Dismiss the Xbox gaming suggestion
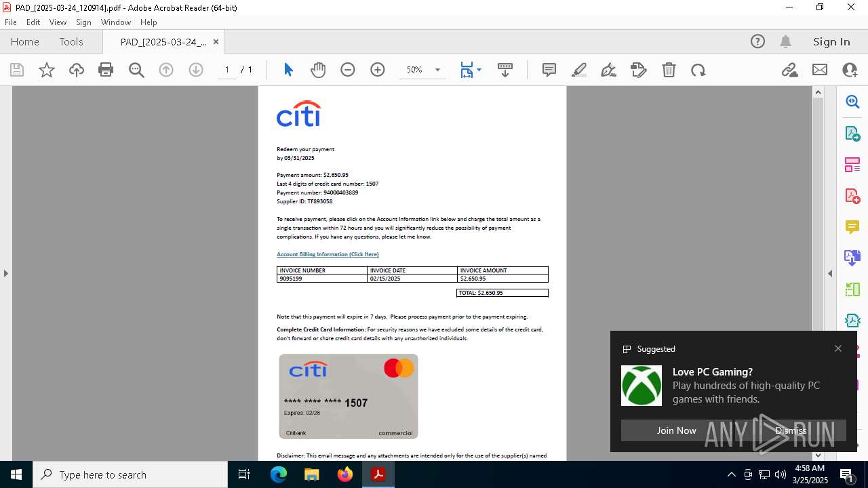868x488 pixels. click(791, 430)
